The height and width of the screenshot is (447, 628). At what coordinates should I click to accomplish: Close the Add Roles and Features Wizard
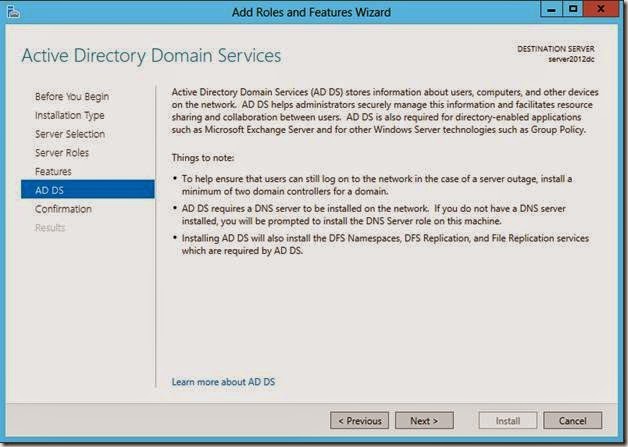click(601, 9)
